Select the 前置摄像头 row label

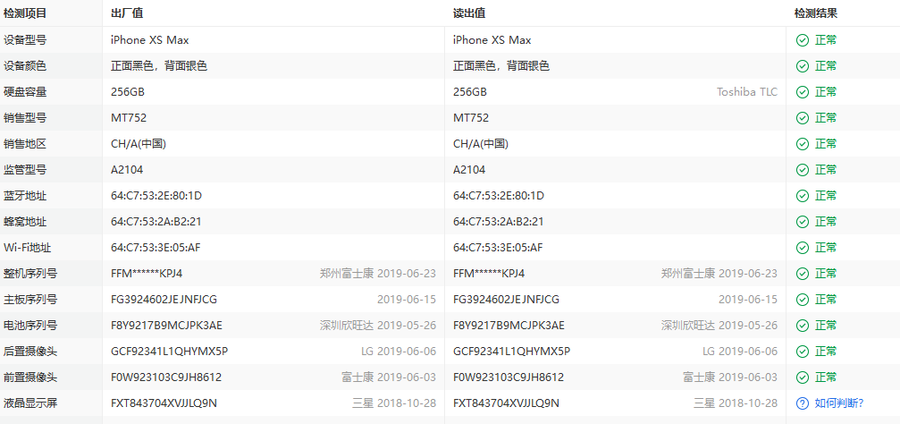(x=30, y=378)
